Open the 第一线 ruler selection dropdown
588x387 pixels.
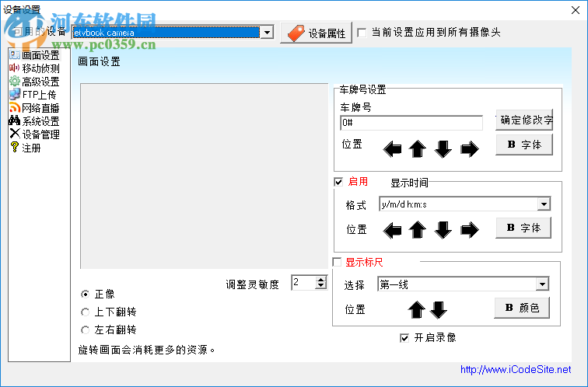pos(542,284)
